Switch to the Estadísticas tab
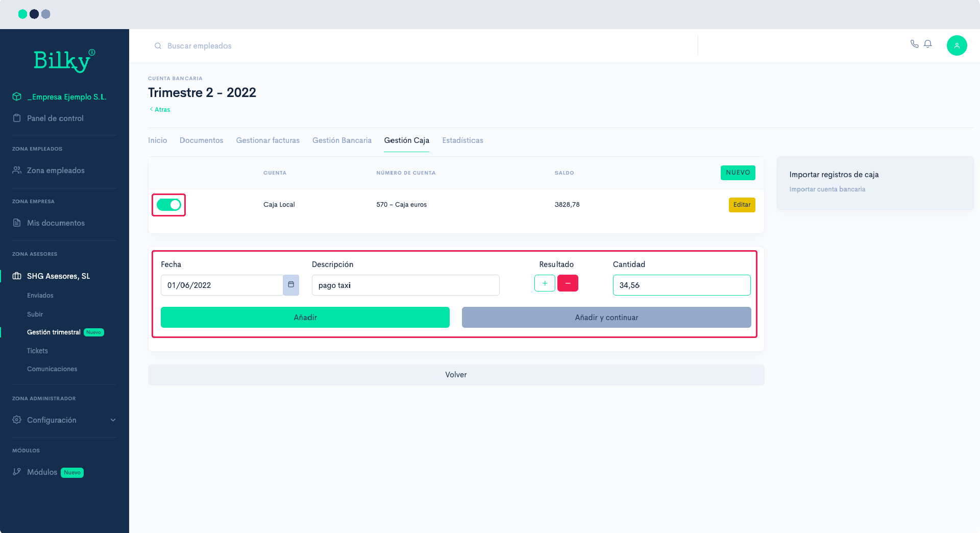980x533 pixels. click(462, 140)
